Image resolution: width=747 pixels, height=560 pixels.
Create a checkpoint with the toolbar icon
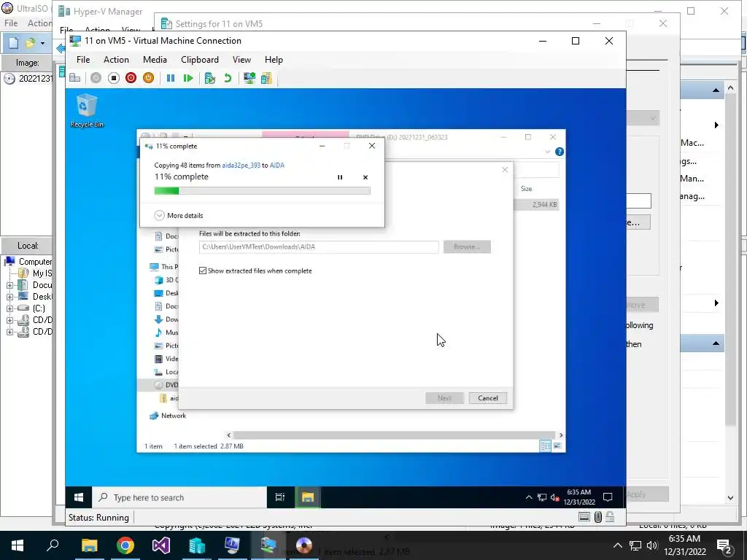pos(209,78)
